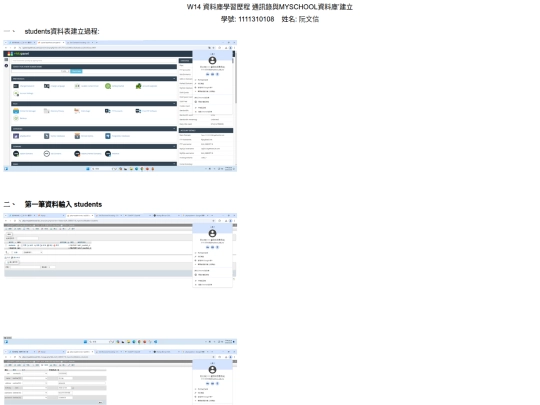Open Remote MySQL icon in Databases section
This screenshot has width=540, height=405.
(x=77, y=136)
